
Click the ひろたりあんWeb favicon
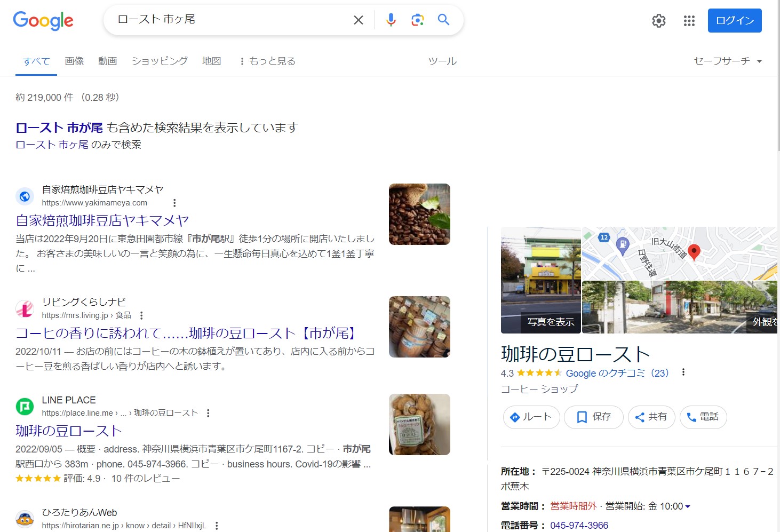[25, 519]
